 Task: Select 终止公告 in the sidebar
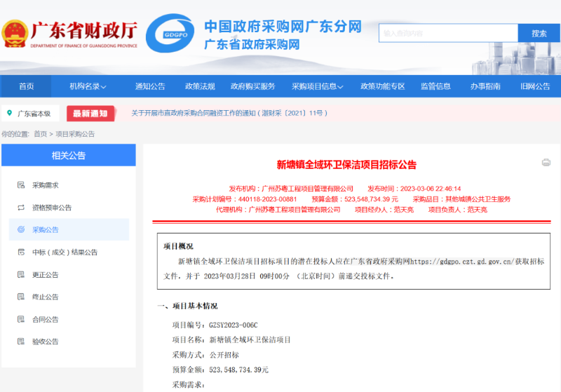coord(45,297)
